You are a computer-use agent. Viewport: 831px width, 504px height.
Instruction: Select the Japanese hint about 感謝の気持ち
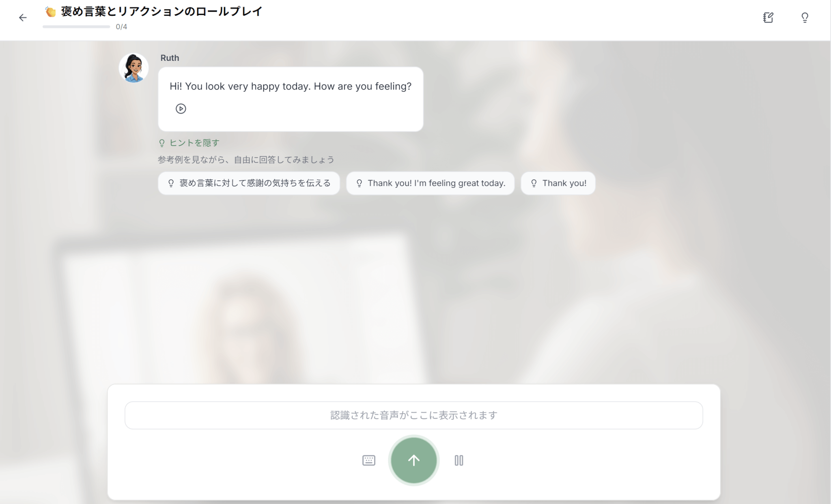point(249,183)
